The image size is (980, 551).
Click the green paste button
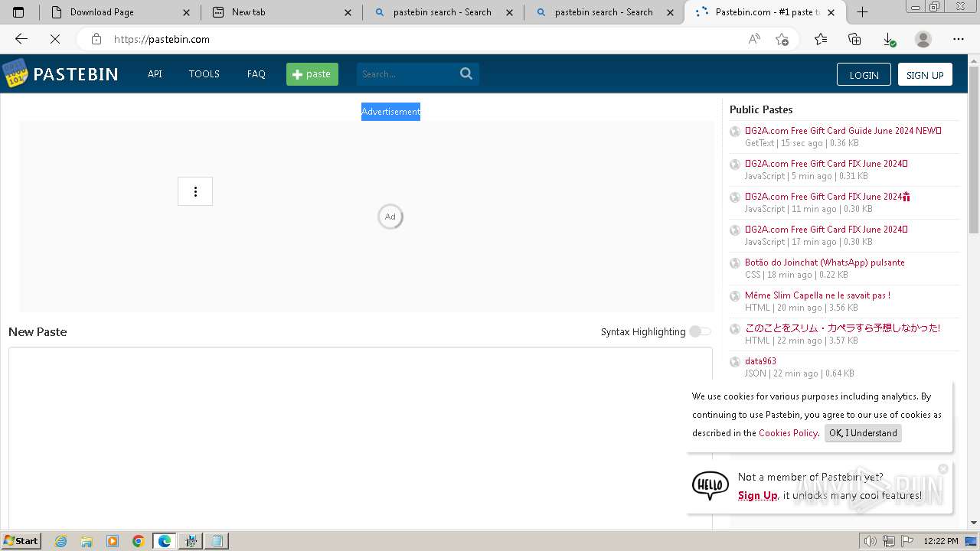(x=312, y=74)
